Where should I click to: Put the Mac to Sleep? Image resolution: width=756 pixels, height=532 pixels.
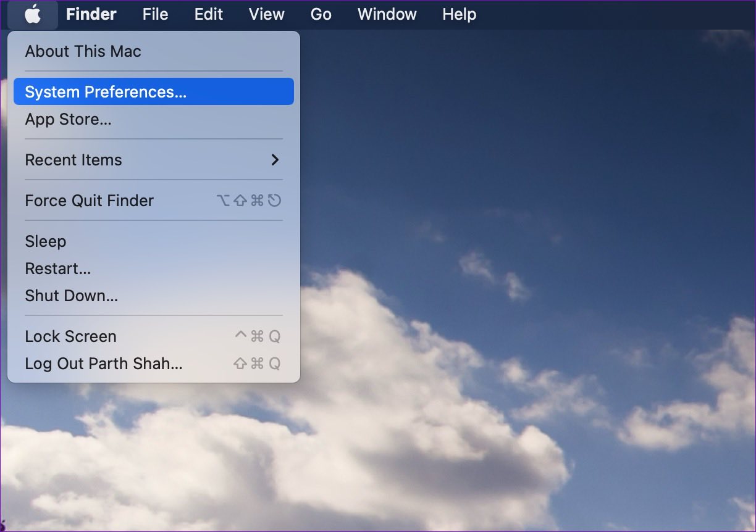coord(153,241)
